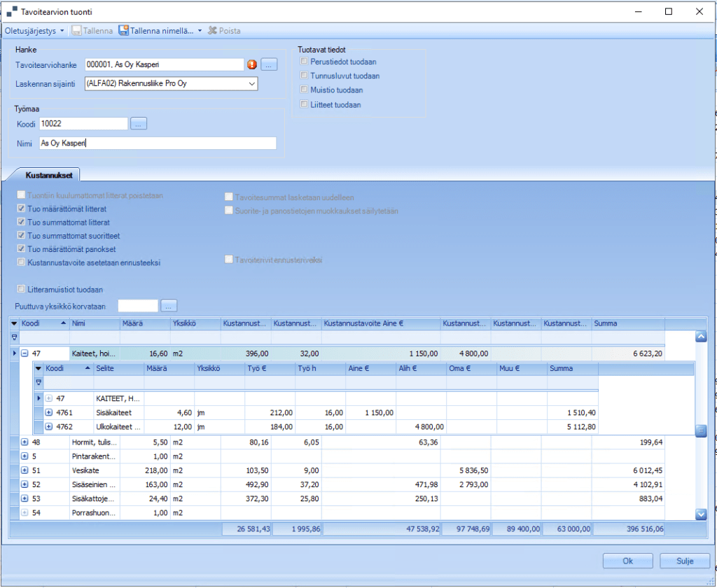Expand row 52 Sisäseinien
717x588 pixels.
click(x=25, y=484)
